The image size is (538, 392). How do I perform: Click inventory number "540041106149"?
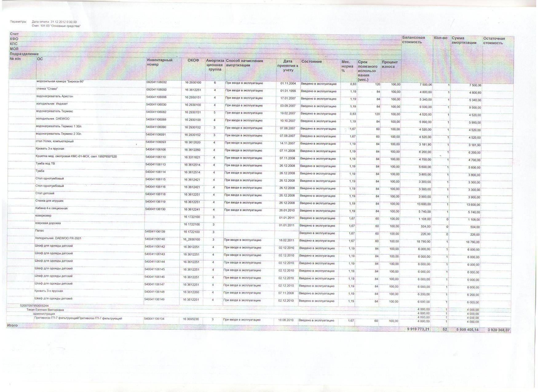point(155,299)
